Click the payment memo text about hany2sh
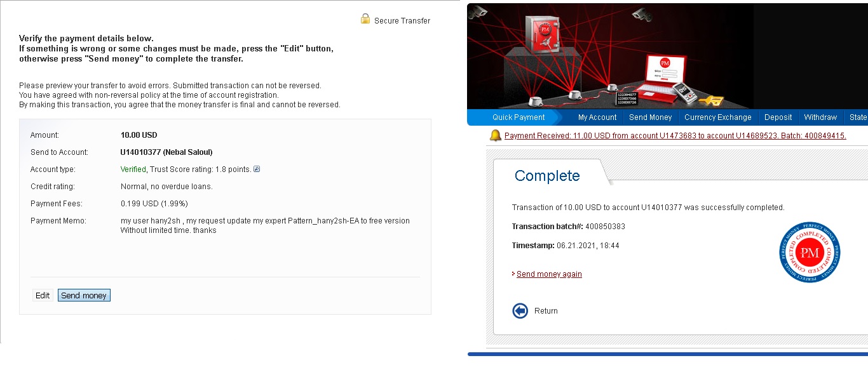This screenshot has height=384, width=868. click(x=265, y=225)
